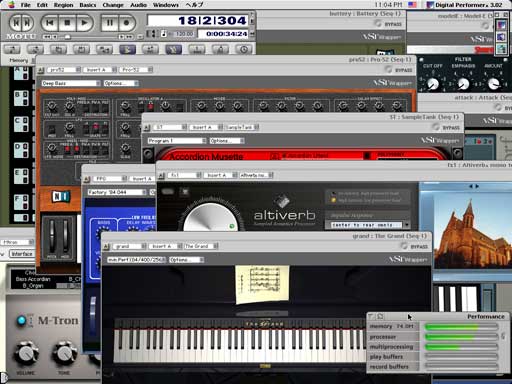Click the Play button in the transport

pos(84,23)
